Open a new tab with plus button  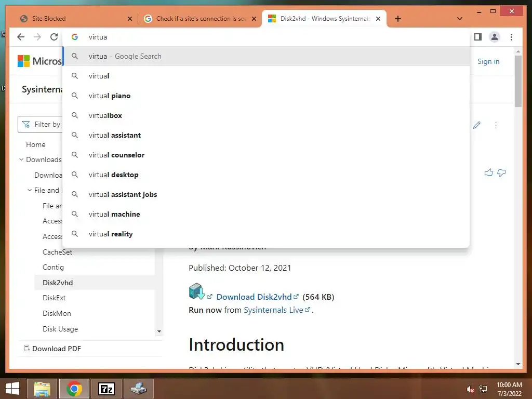(x=398, y=19)
